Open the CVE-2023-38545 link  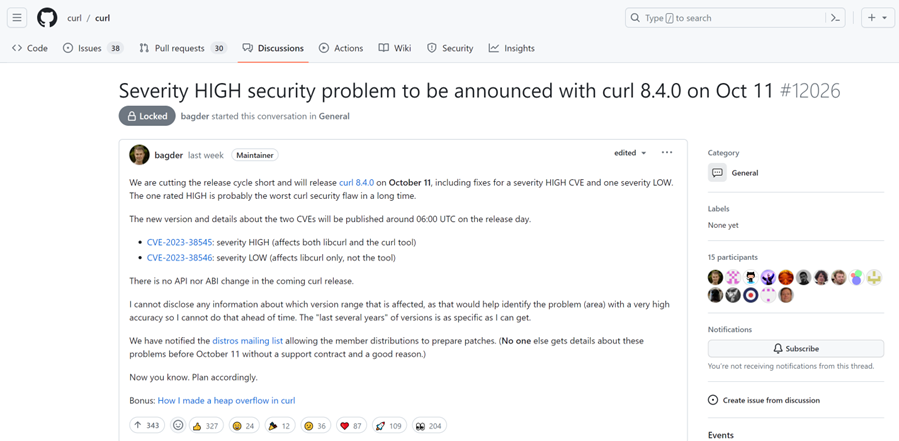pos(179,242)
